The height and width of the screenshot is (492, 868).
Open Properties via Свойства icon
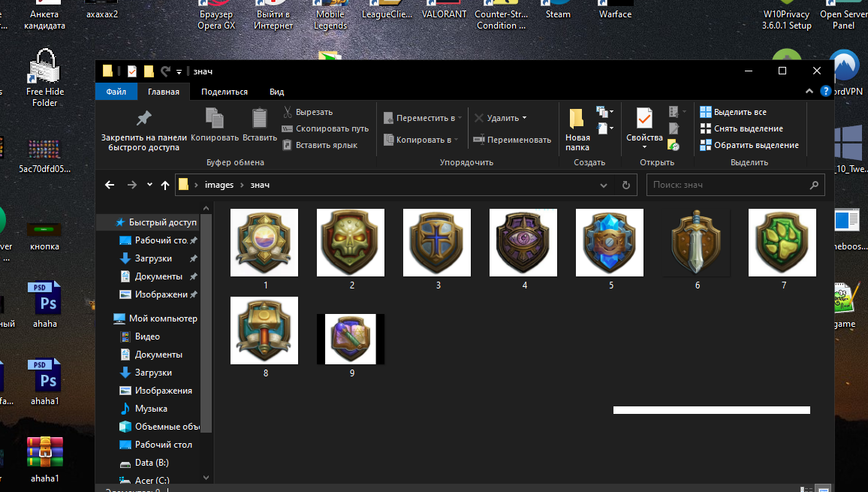coord(644,119)
